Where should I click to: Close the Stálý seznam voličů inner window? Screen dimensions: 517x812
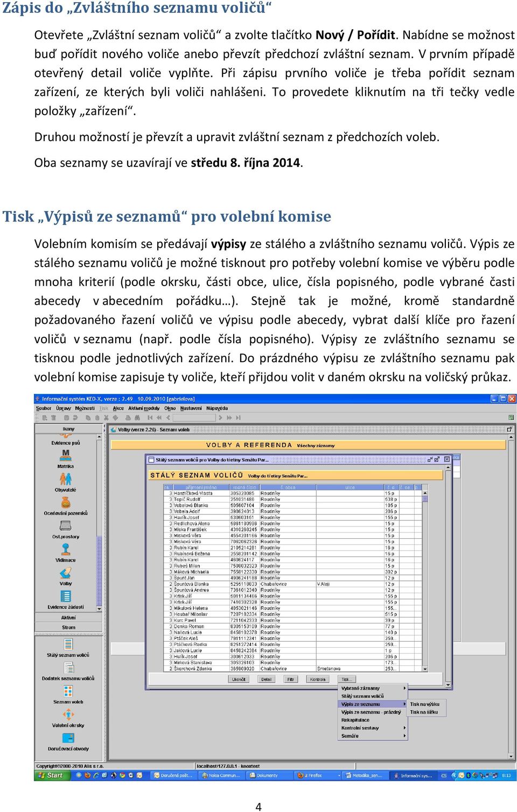[447, 460]
